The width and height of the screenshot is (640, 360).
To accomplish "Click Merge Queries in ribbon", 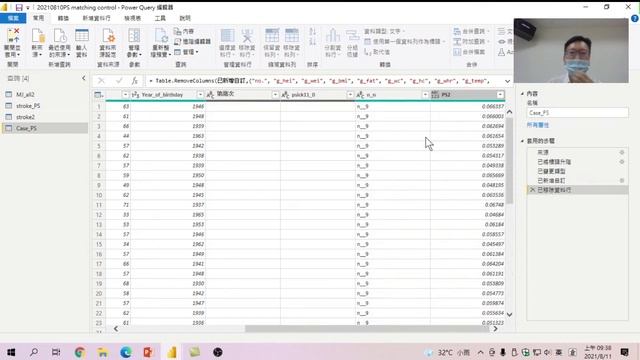I will (x=471, y=31).
